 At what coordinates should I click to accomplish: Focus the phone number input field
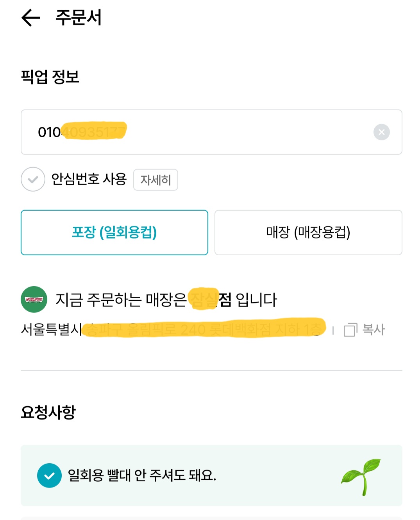pos(234,132)
